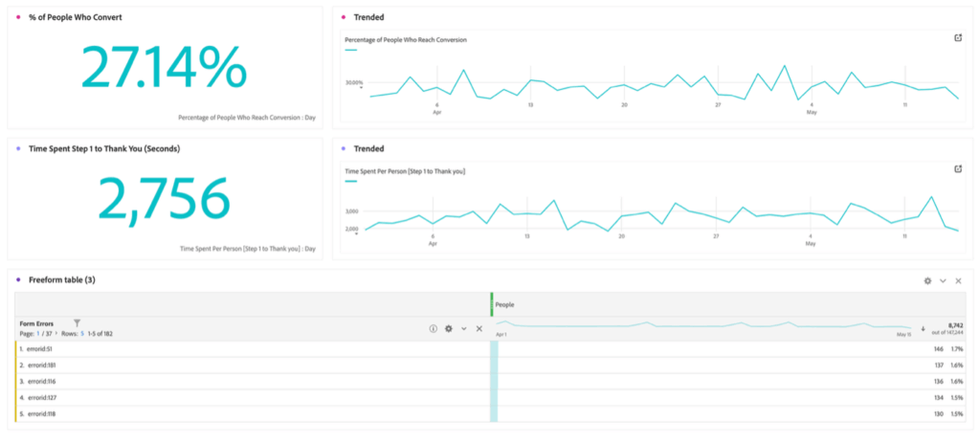The image size is (980, 441).
Task: Open Form Errors column settings gear
Action: 448,328
